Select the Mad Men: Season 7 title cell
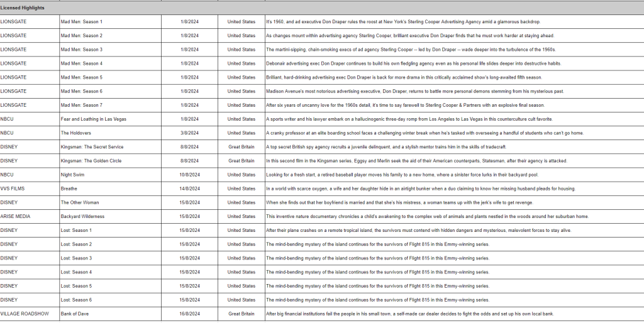Screen dimensions: 644x323 [81, 105]
